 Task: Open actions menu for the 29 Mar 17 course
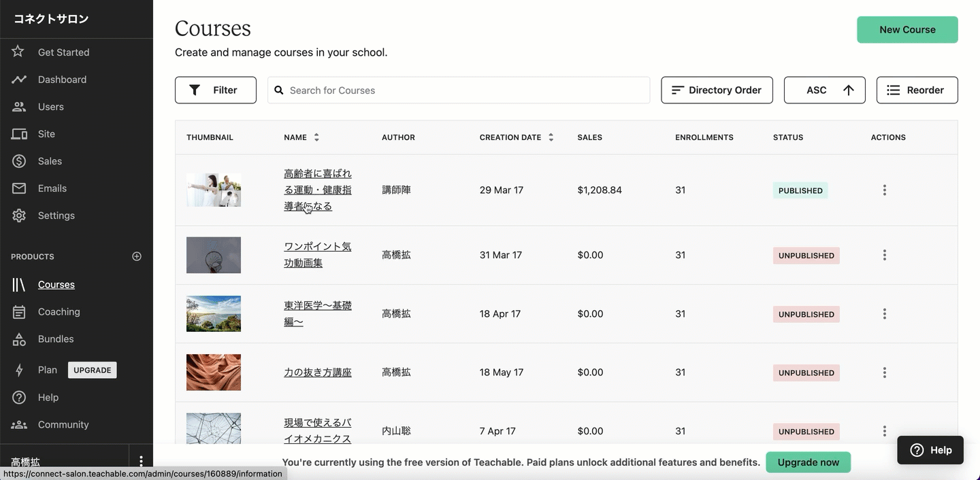(884, 190)
